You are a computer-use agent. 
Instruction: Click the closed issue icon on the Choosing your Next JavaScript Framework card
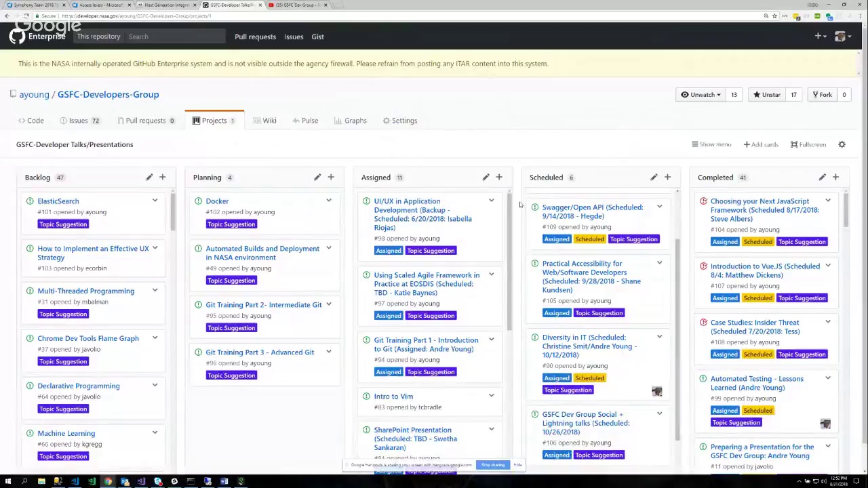(x=703, y=201)
